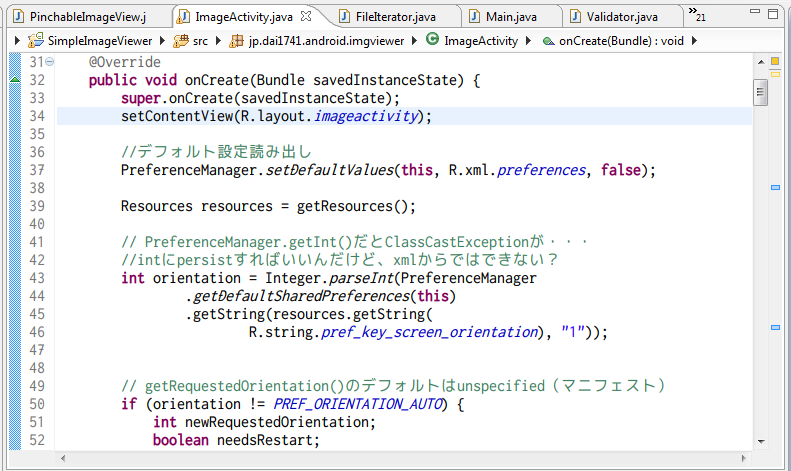
Task: Click the orange warning square in the overview ruler
Action: pyautogui.click(x=775, y=62)
